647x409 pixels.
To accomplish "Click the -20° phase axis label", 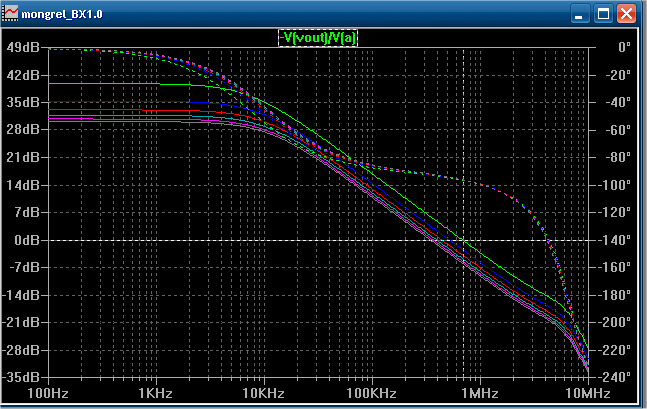I will (619, 75).
